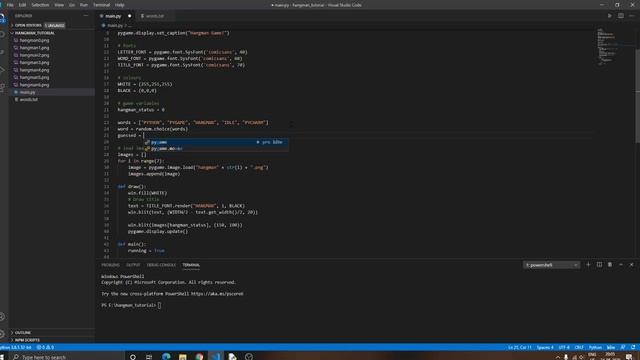Switch to the Debug Console tab
This screenshot has height=360, width=640.
(161, 265)
